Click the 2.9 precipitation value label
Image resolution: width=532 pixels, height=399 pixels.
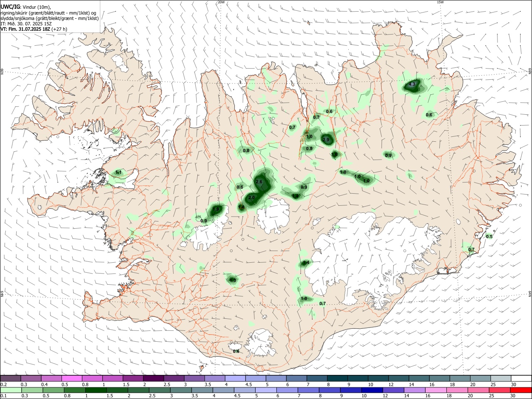coord(326,140)
